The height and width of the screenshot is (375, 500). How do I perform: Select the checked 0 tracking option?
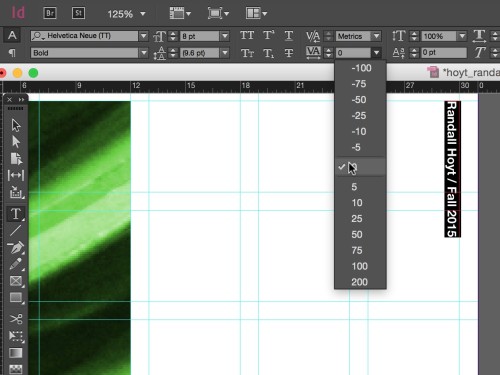[360, 167]
